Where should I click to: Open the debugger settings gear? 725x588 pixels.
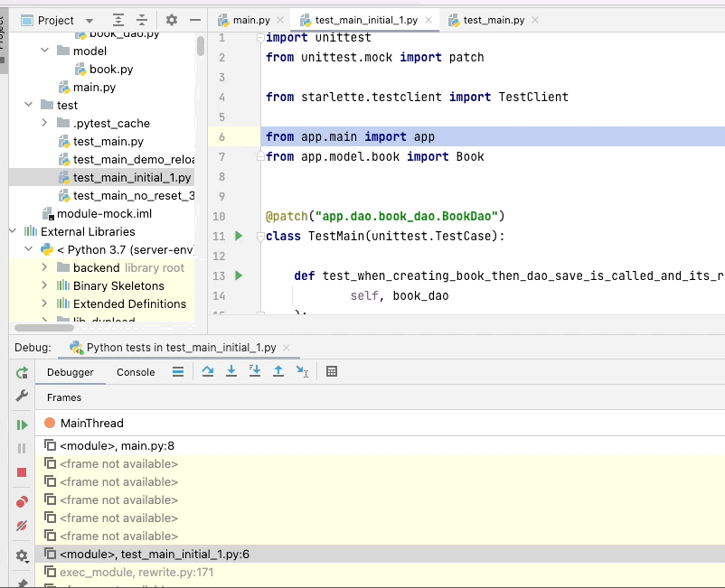[x=23, y=556]
